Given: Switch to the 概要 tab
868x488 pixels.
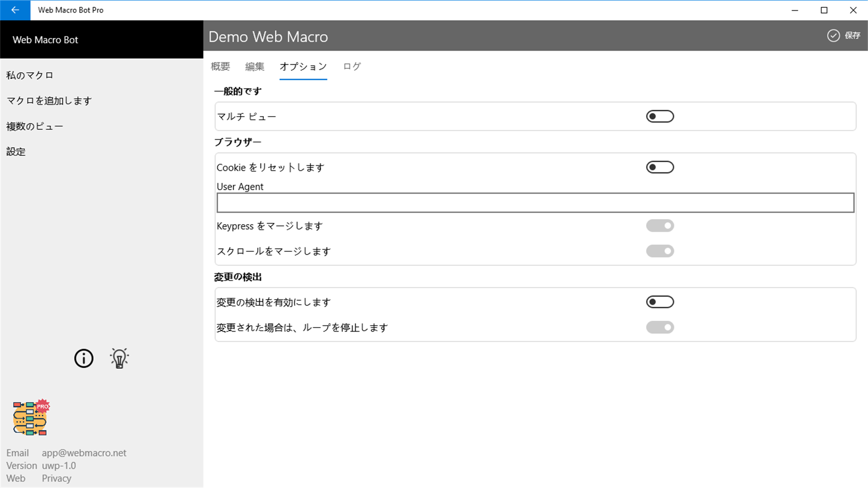Looking at the screenshot, I should click(x=221, y=66).
